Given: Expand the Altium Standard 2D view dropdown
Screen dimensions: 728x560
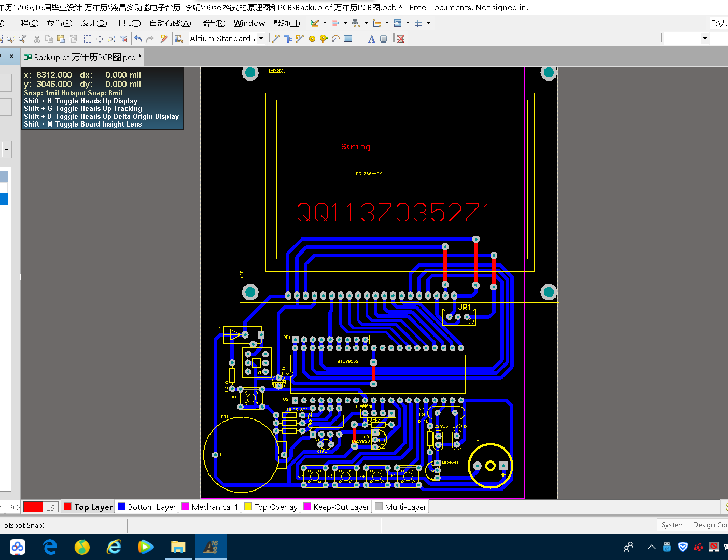Looking at the screenshot, I should click(261, 39).
